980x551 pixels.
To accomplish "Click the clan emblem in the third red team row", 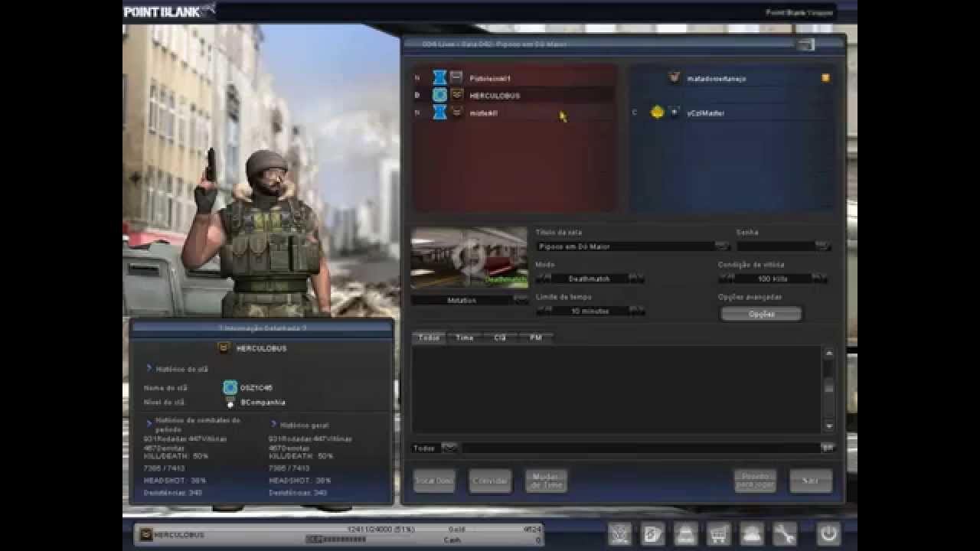I will [439, 112].
